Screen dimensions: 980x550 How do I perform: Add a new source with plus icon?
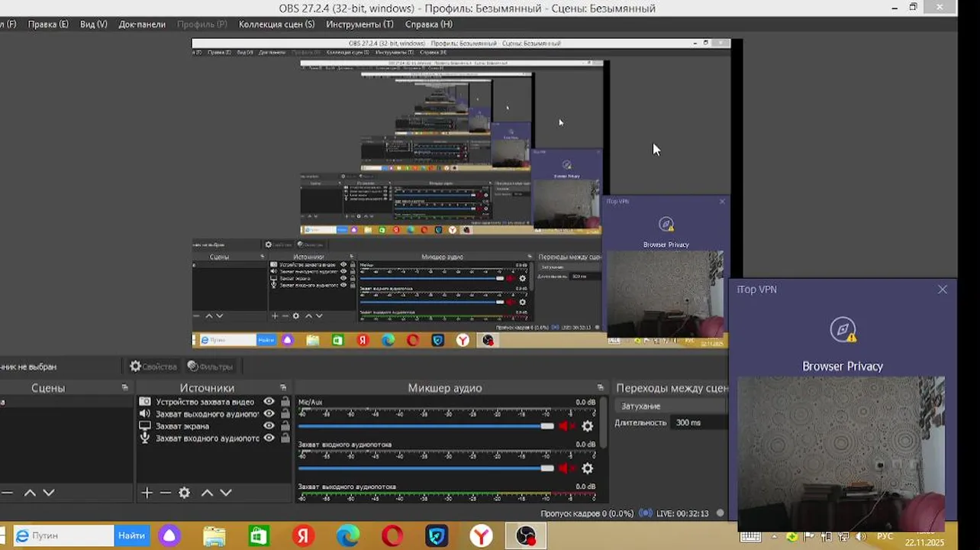[x=147, y=493]
